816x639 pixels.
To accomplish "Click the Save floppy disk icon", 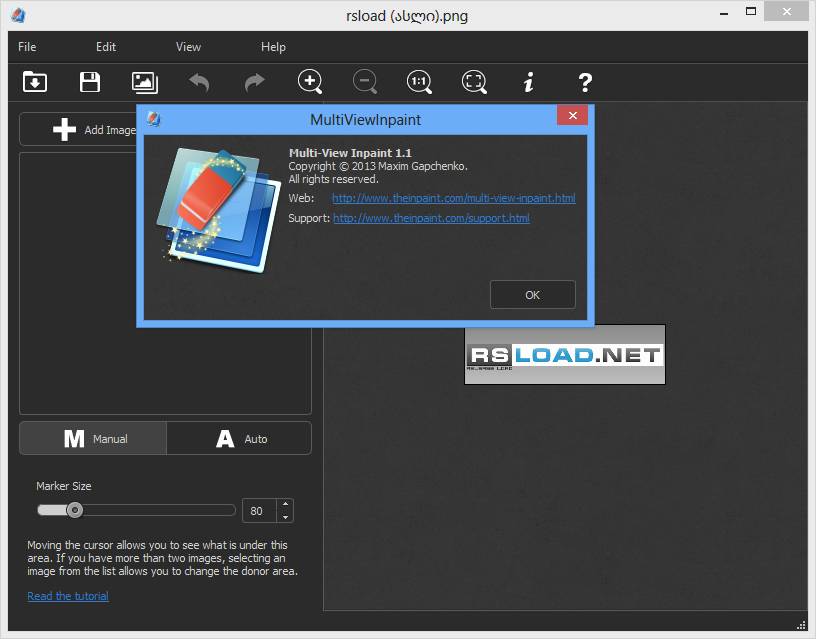I will tap(90, 82).
